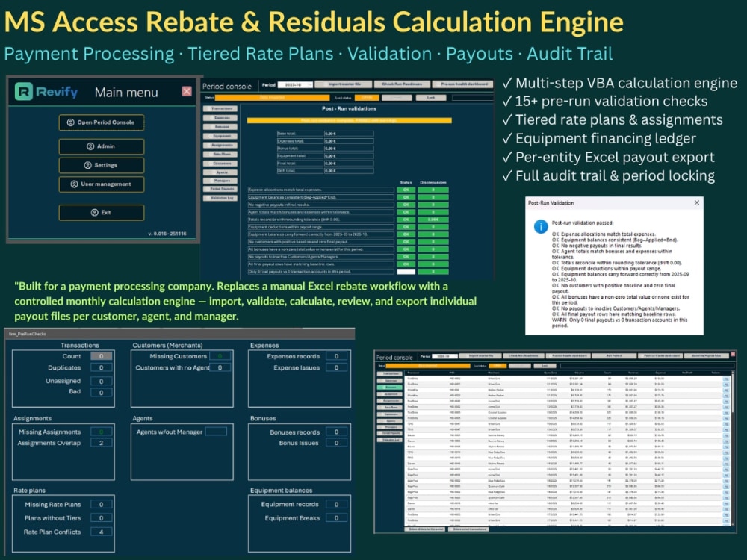747x560 pixels.
Task: Click the Duplicates value in PreRunChecks
Action: [x=101, y=367]
